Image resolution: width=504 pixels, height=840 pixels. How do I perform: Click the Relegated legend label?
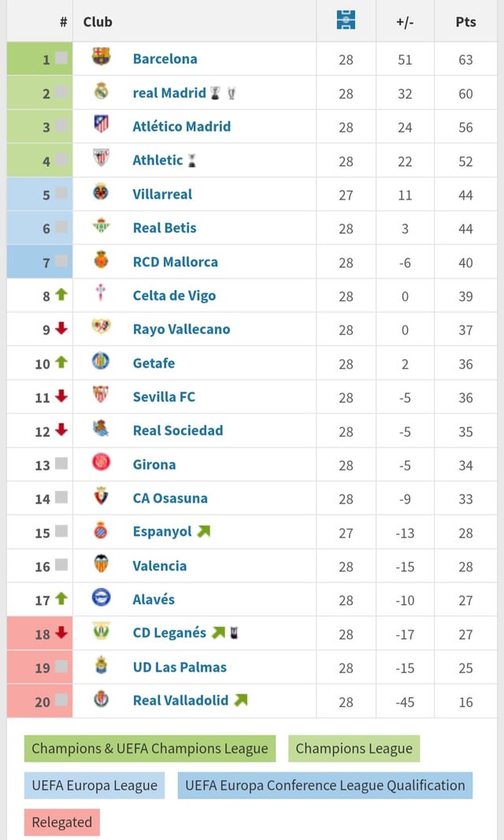61,822
